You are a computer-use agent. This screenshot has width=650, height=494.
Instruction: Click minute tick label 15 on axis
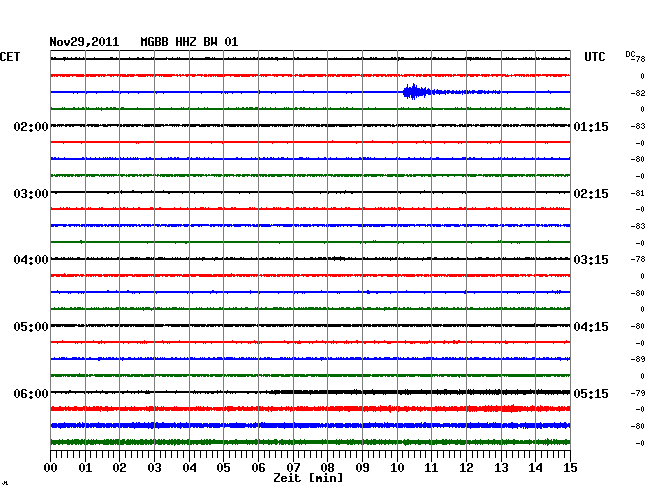[570, 467]
